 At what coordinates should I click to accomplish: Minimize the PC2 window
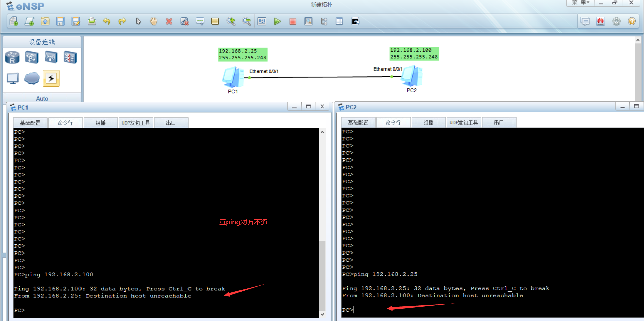(622, 107)
